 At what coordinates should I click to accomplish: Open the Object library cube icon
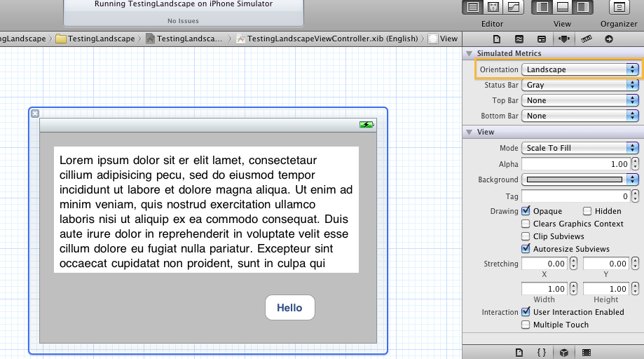pyautogui.click(x=564, y=353)
